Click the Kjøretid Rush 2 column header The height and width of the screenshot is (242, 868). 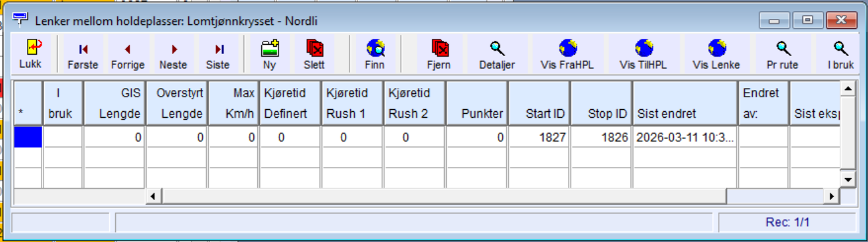(414, 103)
